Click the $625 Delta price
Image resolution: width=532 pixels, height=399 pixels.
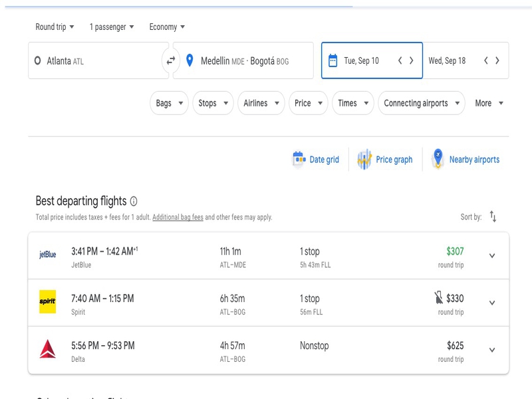click(456, 346)
